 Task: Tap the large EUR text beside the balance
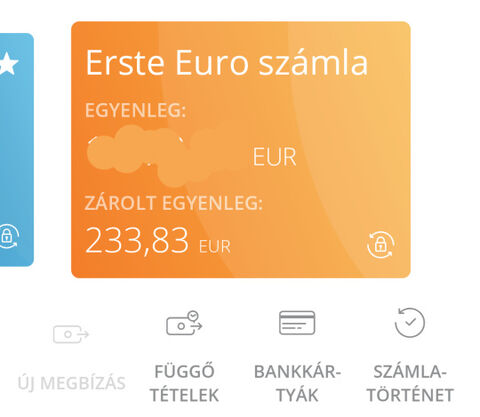click(x=274, y=157)
